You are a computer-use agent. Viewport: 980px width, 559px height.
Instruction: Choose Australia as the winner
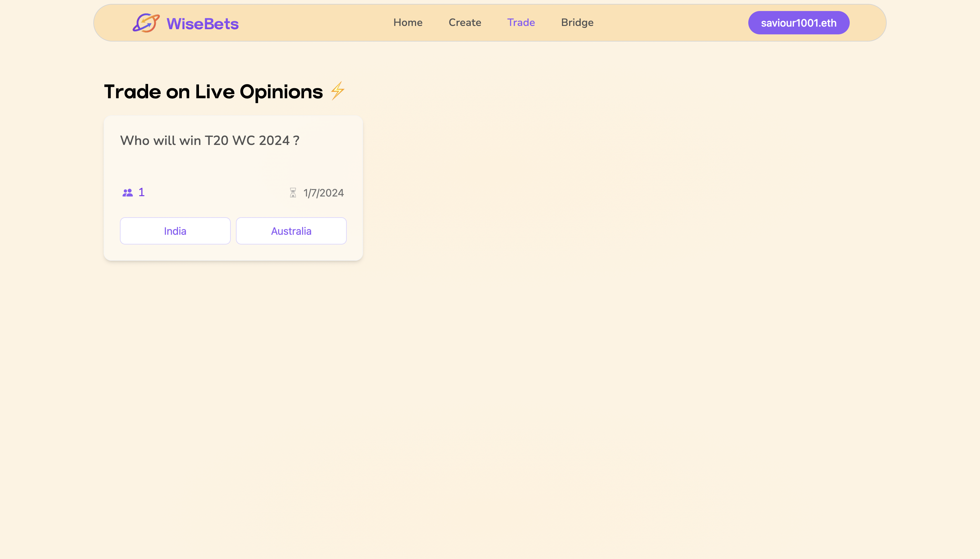[291, 231]
